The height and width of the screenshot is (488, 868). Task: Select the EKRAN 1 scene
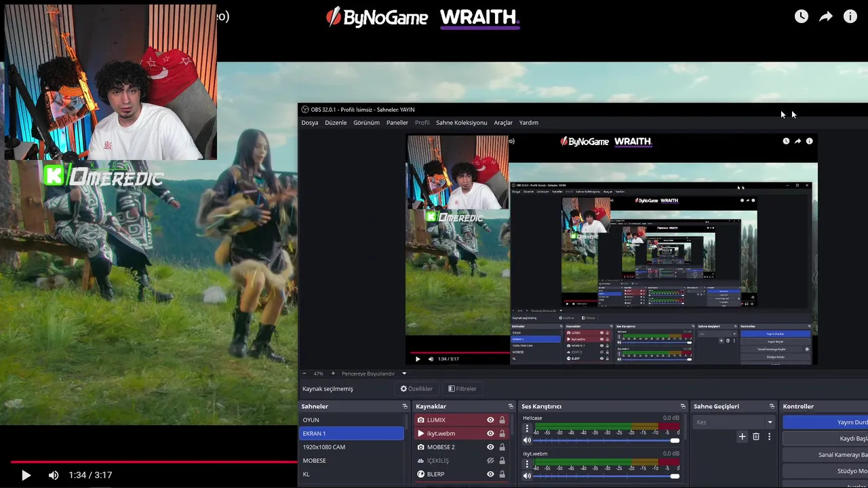[x=351, y=434]
